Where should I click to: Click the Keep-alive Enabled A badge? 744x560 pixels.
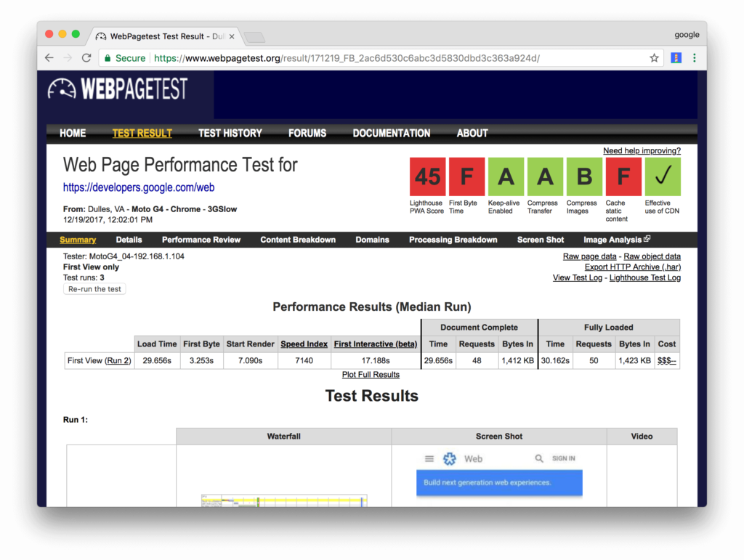click(506, 176)
